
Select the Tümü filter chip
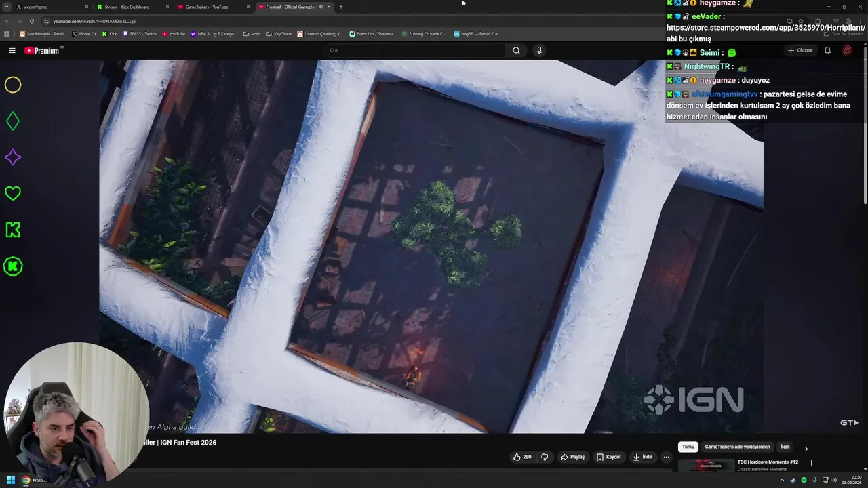(x=688, y=447)
